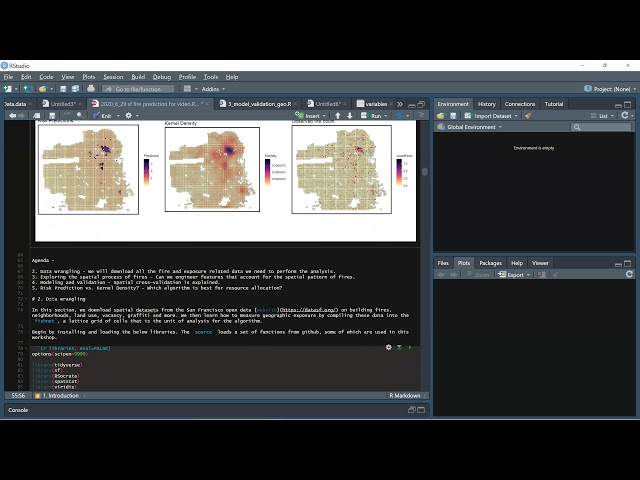Viewport: 640px width, 480px height.
Task: Open the File menu
Action: (9, 77)
